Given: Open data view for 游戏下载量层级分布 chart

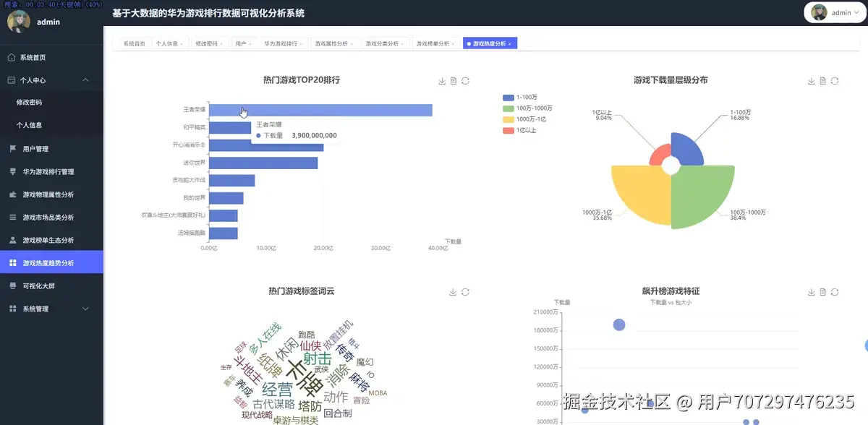Looking at the screenshot, I should 823,81.
